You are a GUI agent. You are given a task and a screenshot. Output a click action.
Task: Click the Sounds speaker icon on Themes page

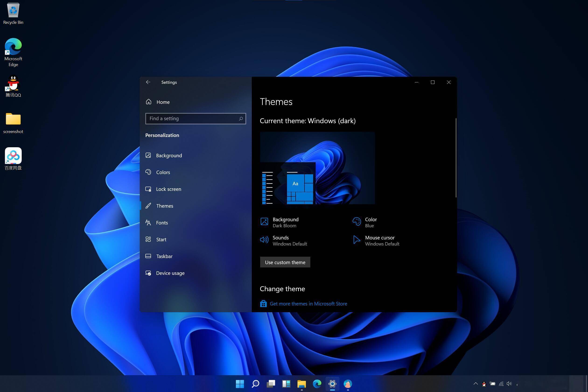click(264, 239)
